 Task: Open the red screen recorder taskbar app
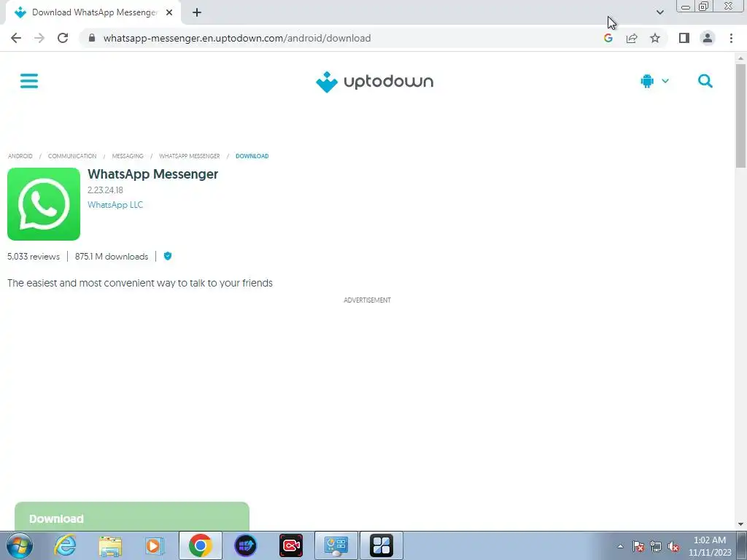pos(290,545)
